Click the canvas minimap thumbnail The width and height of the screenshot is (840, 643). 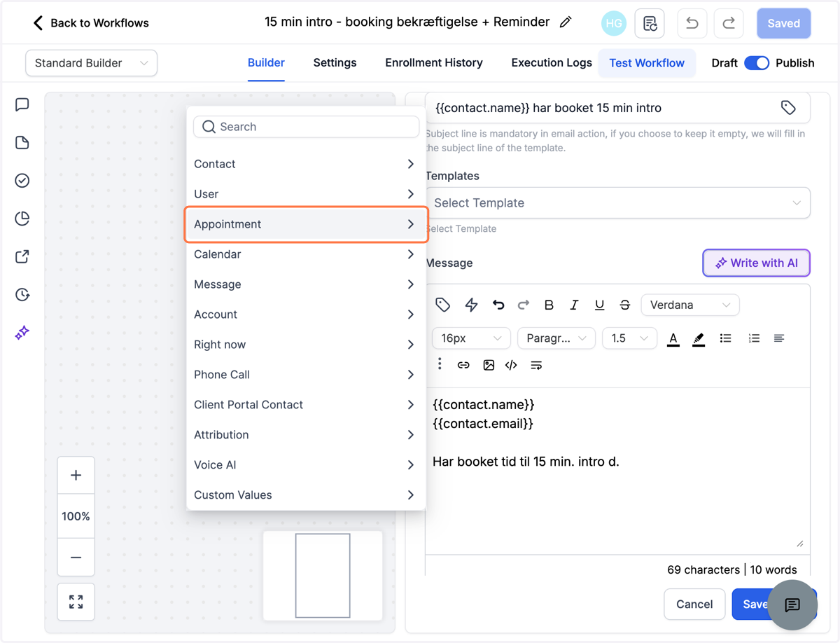[323, 576]
